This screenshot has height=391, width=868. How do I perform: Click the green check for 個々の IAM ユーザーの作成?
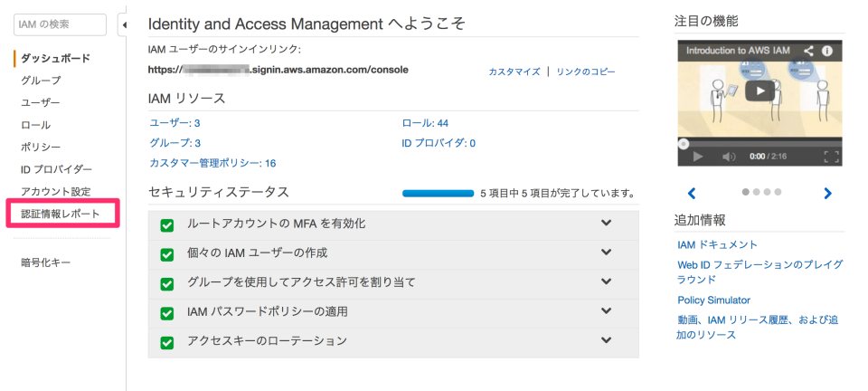point(166,254)
